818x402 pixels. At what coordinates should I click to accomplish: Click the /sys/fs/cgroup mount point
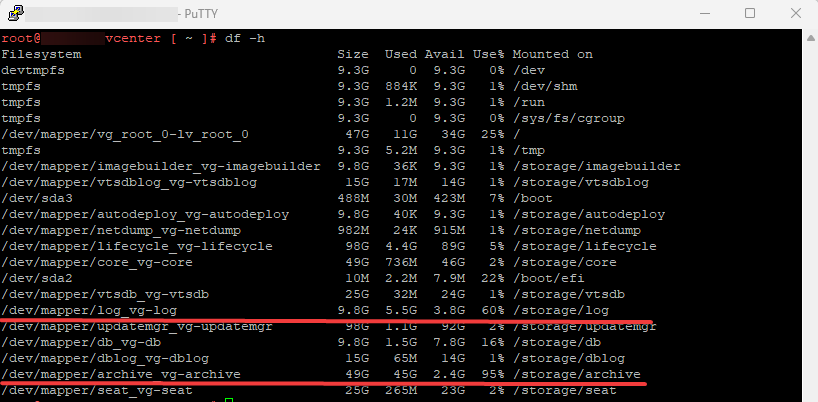(x=569, y=118)
